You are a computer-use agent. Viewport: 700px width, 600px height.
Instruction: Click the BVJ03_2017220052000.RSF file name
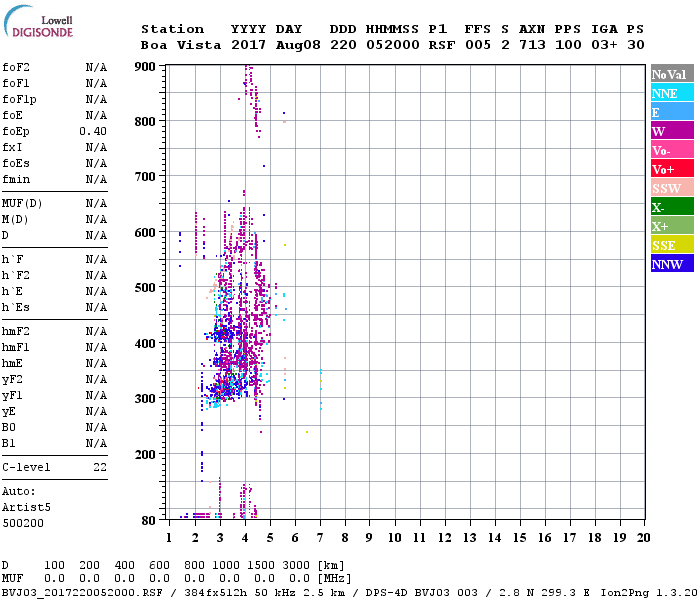point(82,593)
